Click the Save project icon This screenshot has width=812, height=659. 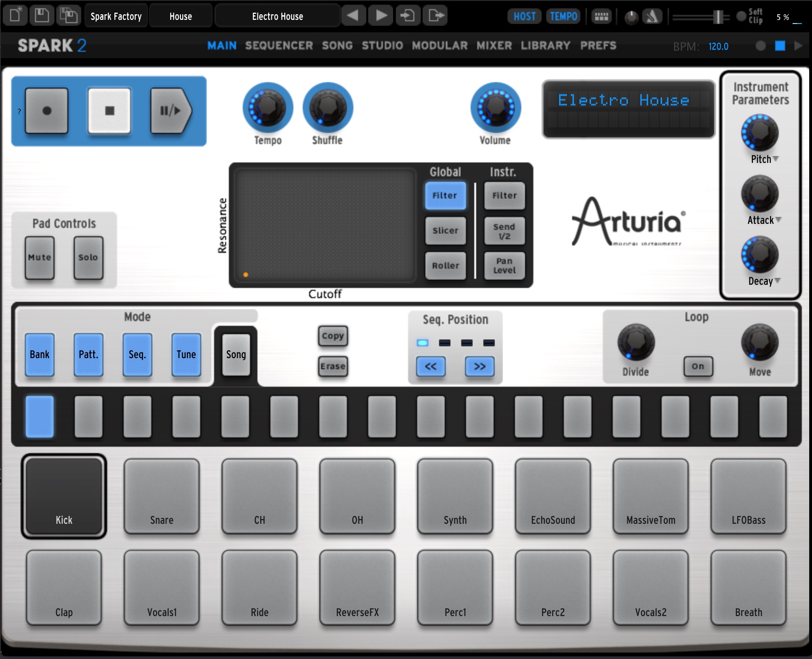pos(42,16)
